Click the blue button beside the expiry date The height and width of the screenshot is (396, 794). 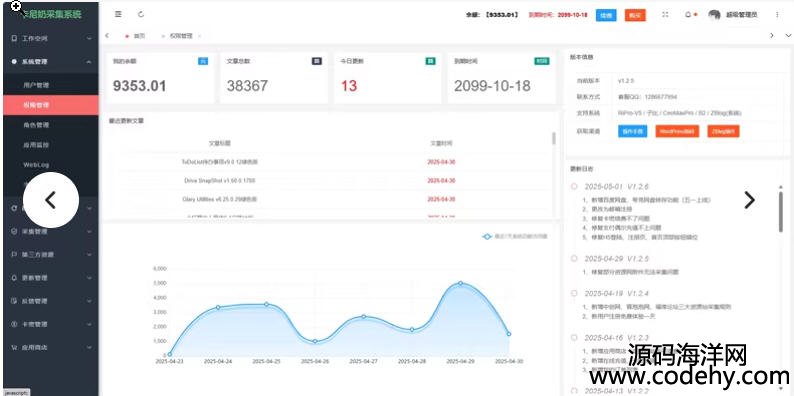click(x=606, y=15)
